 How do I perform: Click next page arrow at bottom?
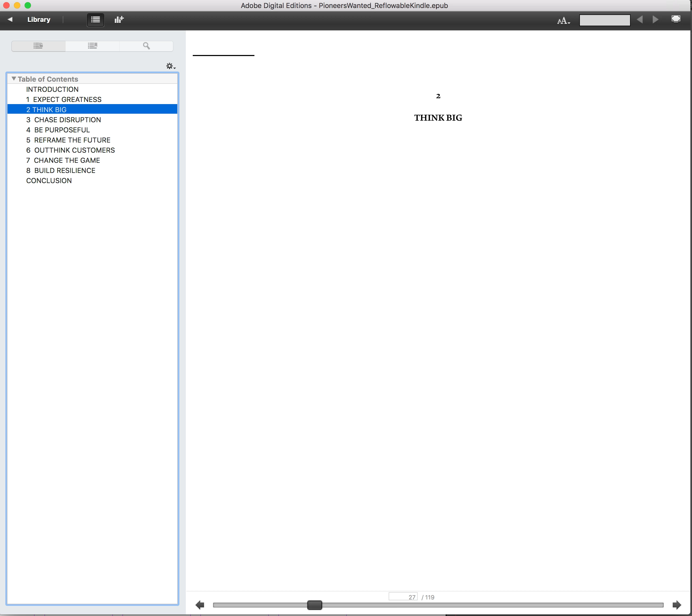click(x=677, y=605)
